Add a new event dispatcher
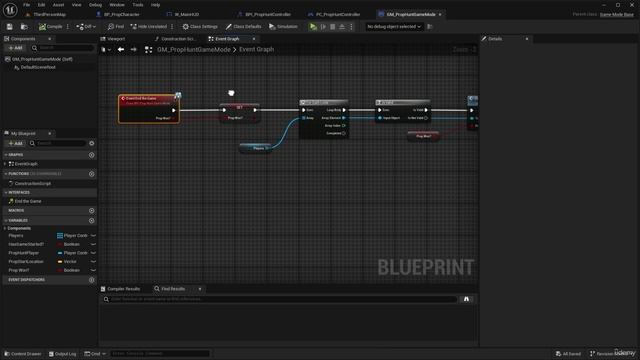 [x=91, y=280]
